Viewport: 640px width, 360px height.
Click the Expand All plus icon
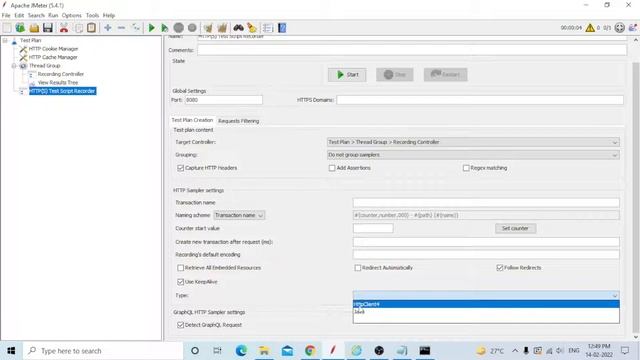(x=108, y=28)
